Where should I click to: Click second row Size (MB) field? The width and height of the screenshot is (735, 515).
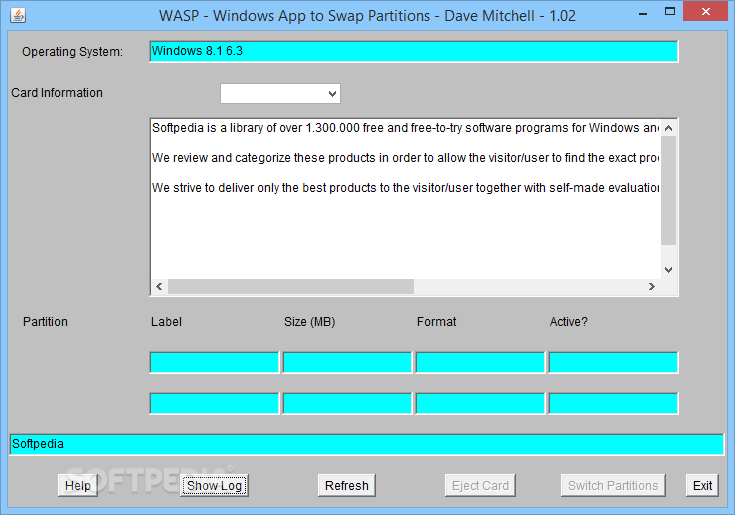tap(347, 403)
